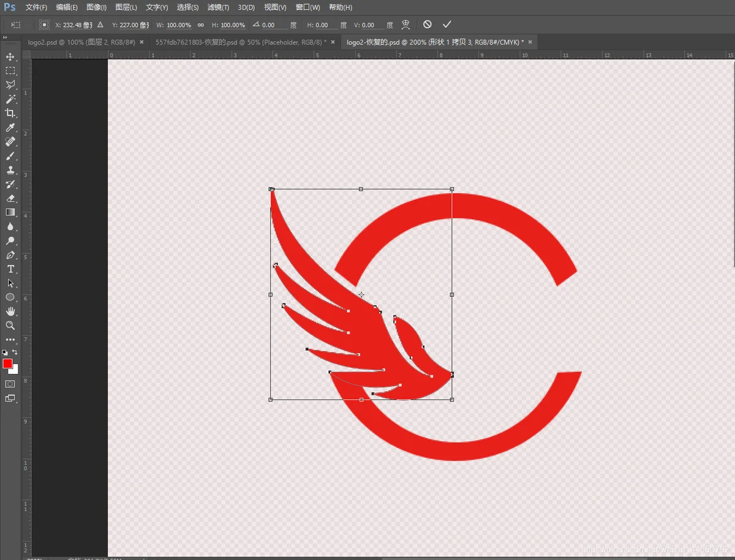Click the Ps application logo
The width and height of the screenshot is (735, 560).
click(9, 7)
